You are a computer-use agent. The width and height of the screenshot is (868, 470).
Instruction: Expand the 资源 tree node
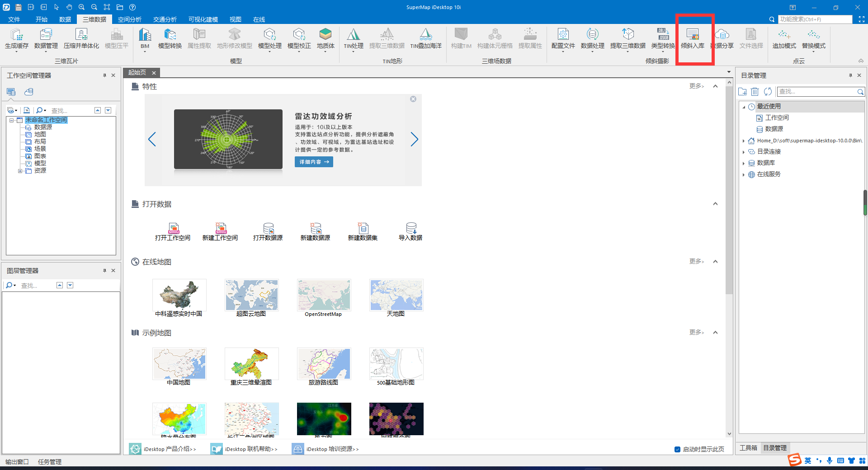click(x=20, y=171)
